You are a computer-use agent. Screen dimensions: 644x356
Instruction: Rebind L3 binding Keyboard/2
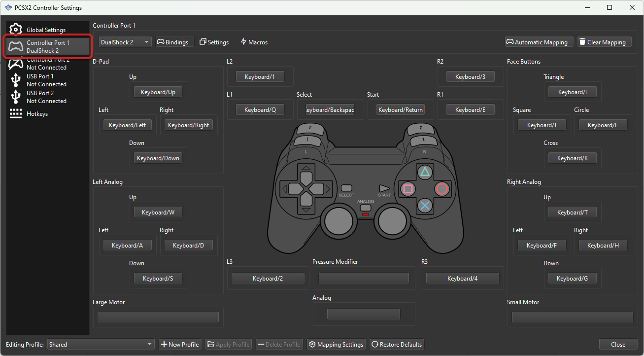pyautogui.click(x=268, y=279)
